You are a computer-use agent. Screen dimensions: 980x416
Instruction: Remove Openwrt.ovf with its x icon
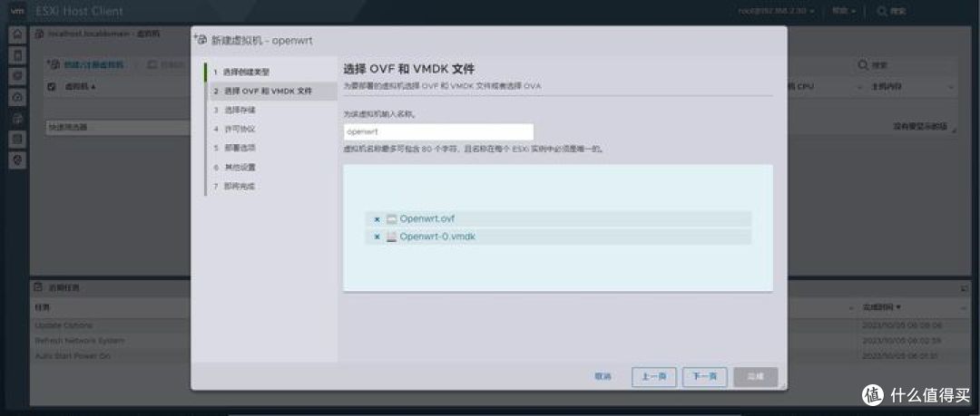377,219
